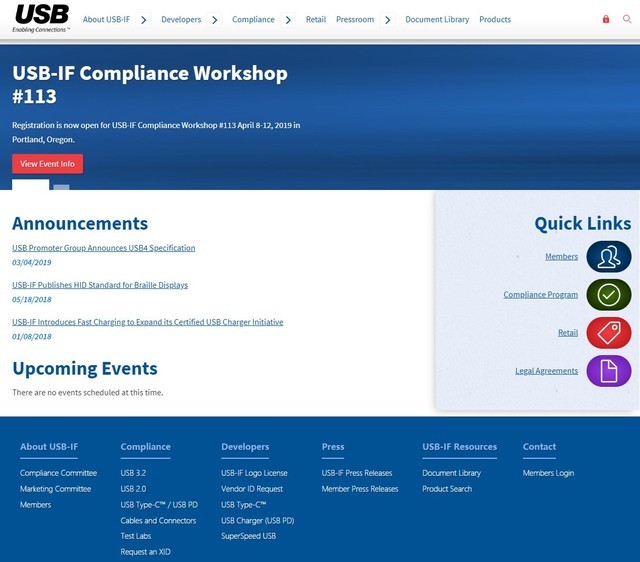Open the Compliance menu item

point(253,20)
